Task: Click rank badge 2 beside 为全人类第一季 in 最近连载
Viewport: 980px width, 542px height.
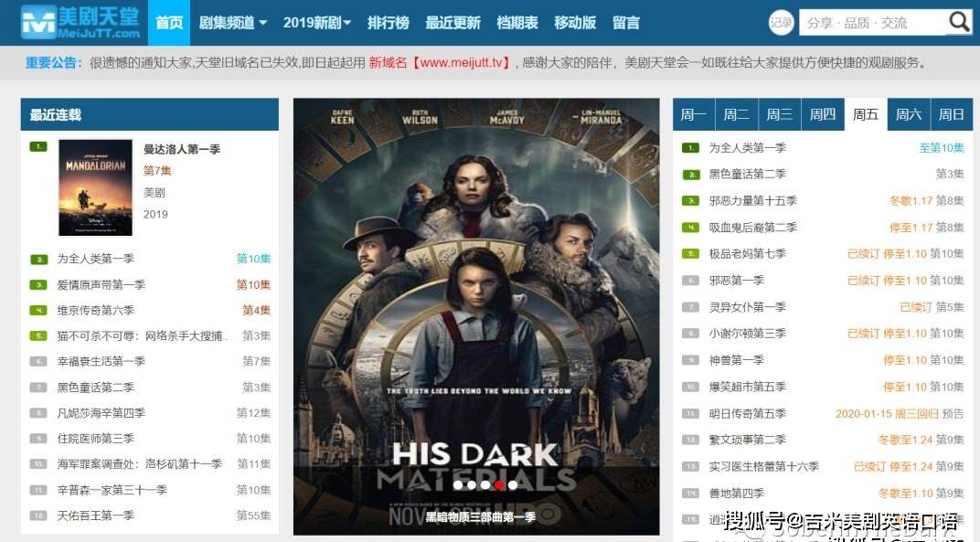Action: [x=38, y=259]
